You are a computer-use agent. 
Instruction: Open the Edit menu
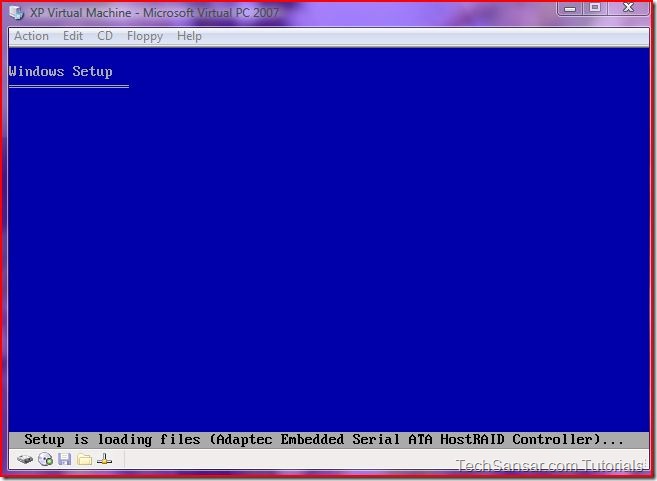tap(73, 36)
